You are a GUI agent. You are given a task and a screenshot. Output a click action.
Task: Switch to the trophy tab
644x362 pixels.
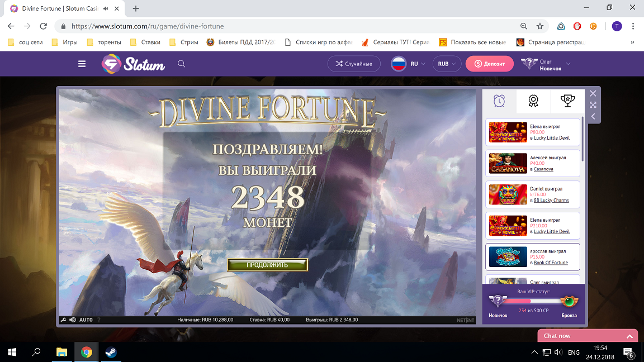(x=567, y=101)
